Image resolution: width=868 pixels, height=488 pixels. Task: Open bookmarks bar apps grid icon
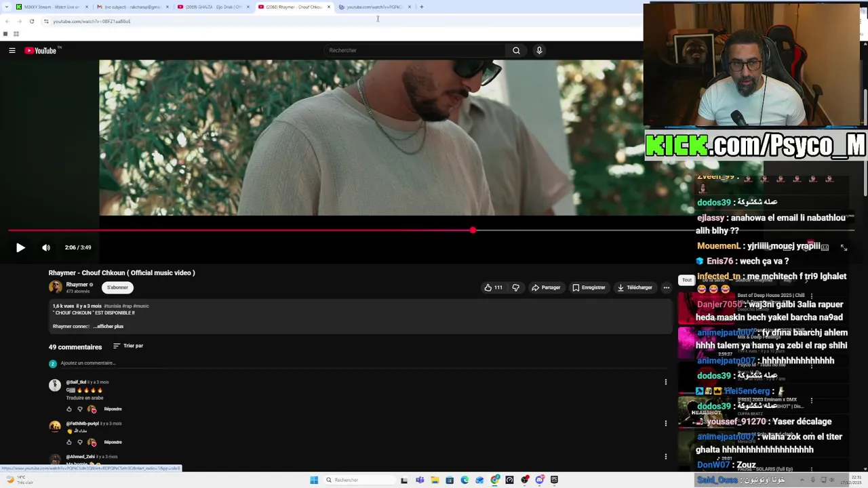[x=16, y=34]
